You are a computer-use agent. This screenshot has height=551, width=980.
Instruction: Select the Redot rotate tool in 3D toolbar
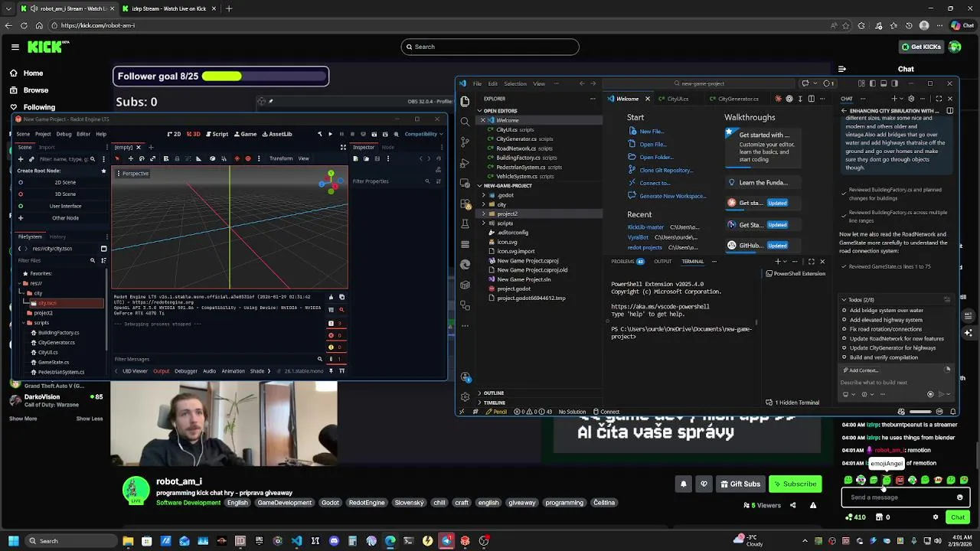click(x=142, y=158)
